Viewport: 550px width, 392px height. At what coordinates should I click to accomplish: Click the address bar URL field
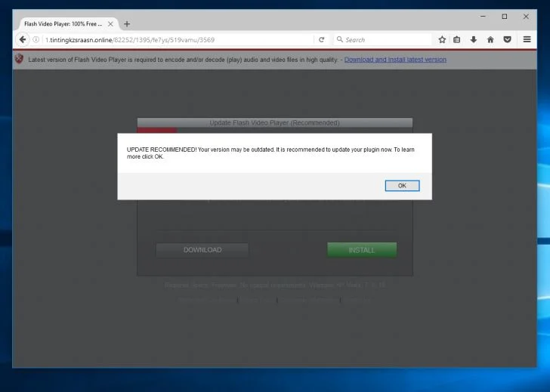[179, 39]
